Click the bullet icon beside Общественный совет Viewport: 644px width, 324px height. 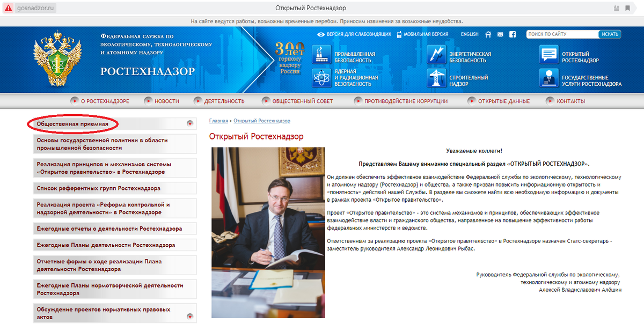point(266,101)
